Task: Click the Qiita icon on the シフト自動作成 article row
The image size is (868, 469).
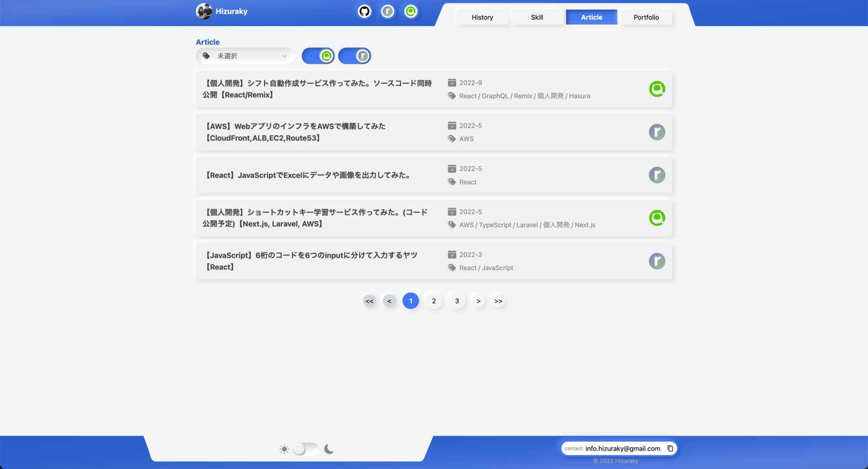Action: click(657, 89)
